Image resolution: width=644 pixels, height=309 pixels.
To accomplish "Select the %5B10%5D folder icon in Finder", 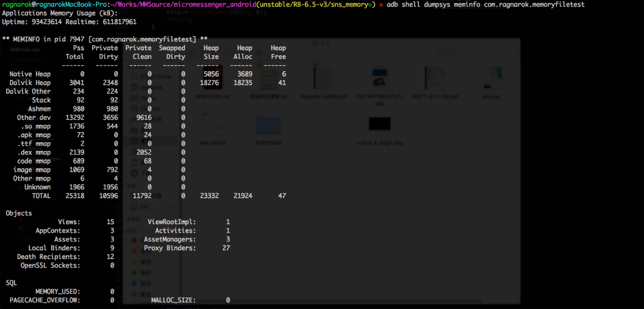I will point(268,125).
